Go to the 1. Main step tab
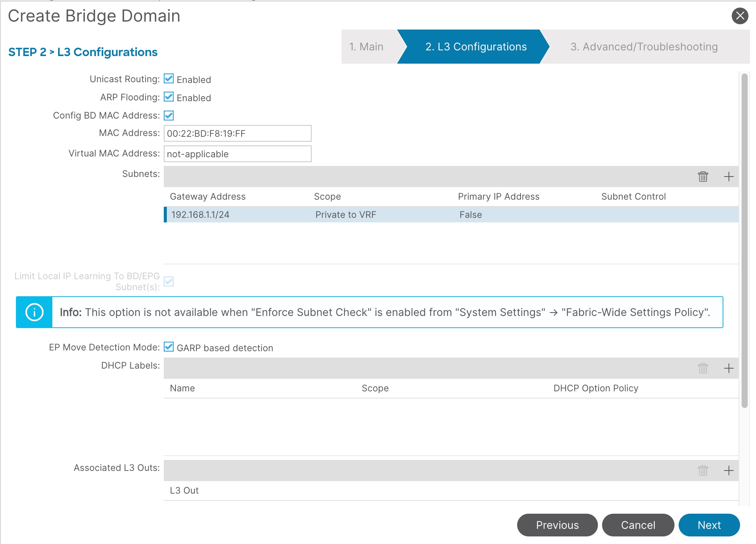 coord(366,47)
